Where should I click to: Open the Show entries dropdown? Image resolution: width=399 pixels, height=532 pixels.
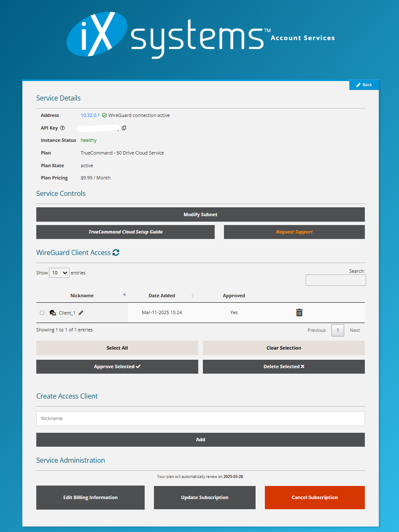(59, 272)
